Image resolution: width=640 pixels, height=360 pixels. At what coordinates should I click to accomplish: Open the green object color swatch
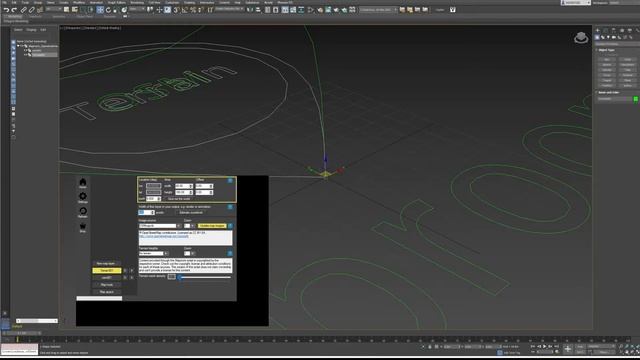[x=636, y=98]
